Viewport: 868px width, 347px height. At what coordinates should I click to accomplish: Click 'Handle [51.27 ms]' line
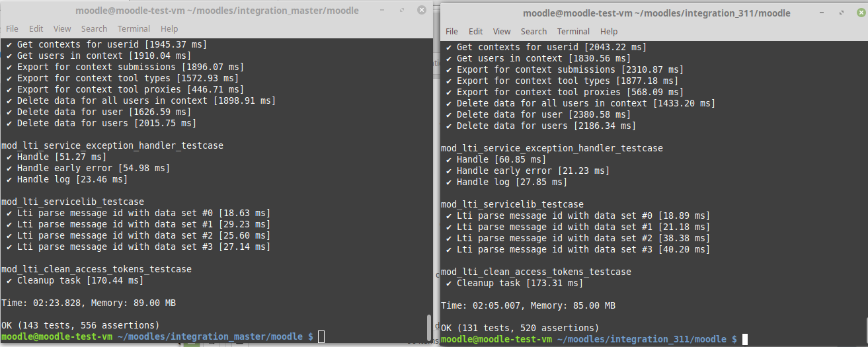[56, 157]
